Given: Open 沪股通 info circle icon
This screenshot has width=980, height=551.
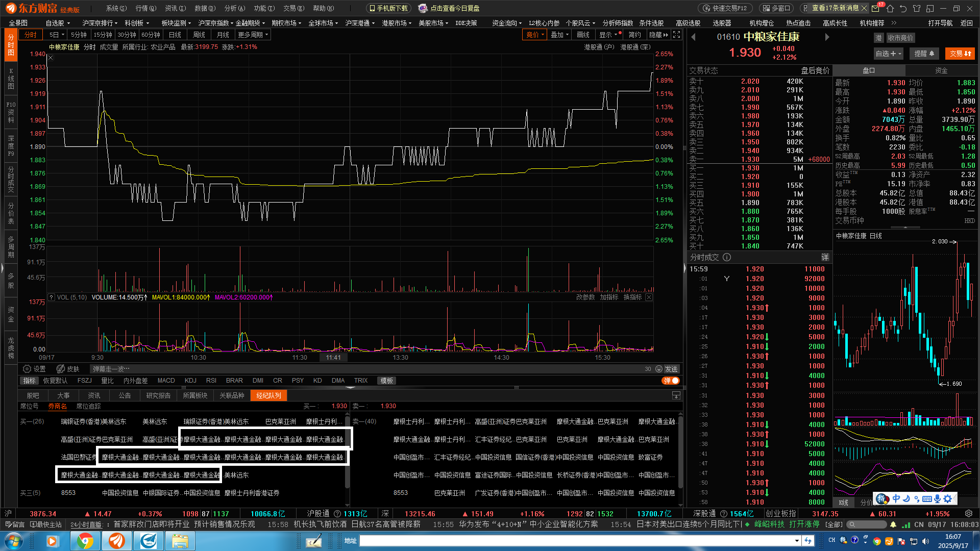Looking at the screenshot, I should click(337, 514).
